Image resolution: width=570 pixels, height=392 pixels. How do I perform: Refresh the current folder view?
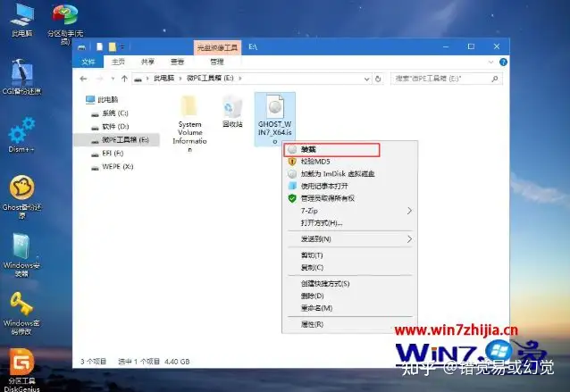pyautogui.click(x=378, y=79)
